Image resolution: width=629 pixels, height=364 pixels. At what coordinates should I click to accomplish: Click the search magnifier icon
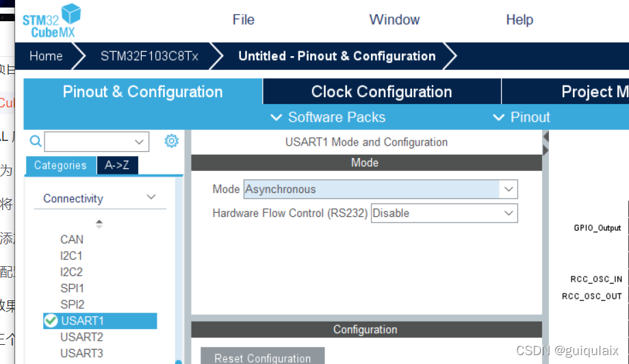pos(36,141)
